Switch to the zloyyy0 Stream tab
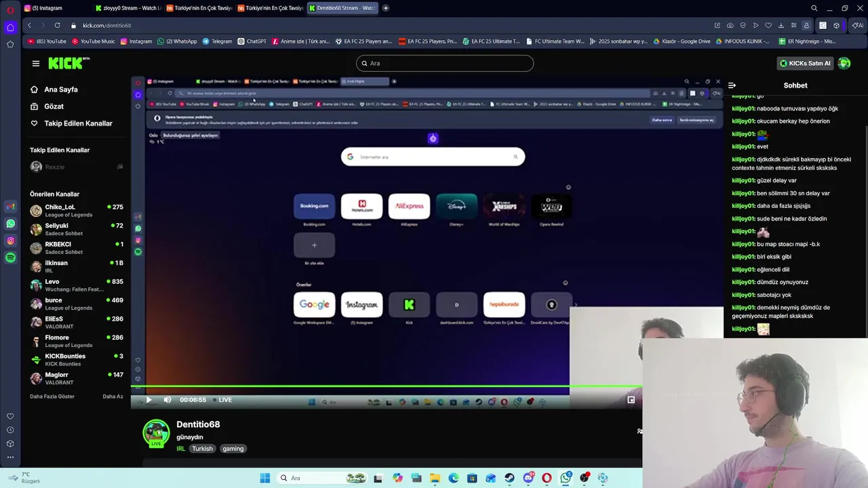The width and height of the screenshot is (868, 488). (x=128, y=8)
